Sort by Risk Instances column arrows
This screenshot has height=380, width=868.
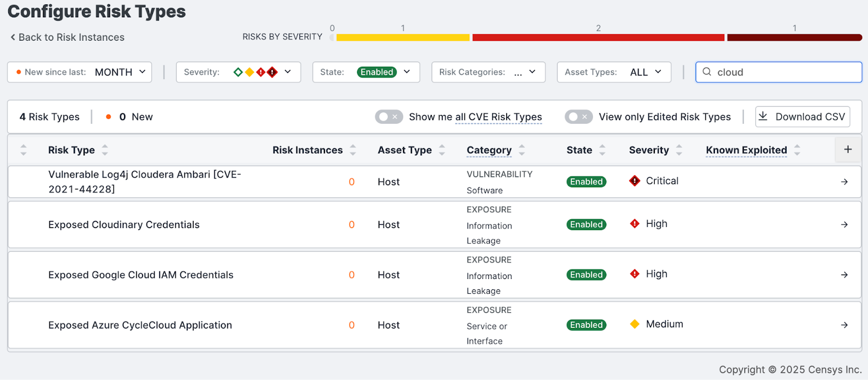tap(353, 150)
